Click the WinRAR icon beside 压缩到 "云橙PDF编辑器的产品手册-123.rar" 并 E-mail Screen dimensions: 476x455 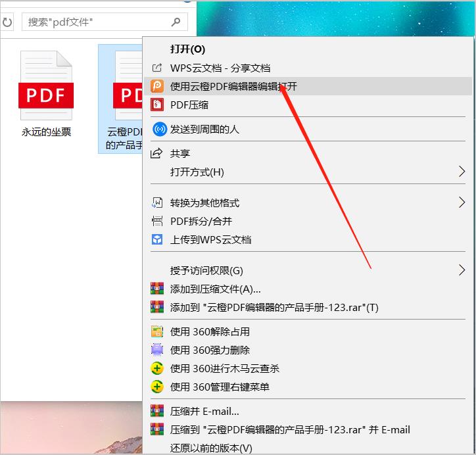point(157,429)
